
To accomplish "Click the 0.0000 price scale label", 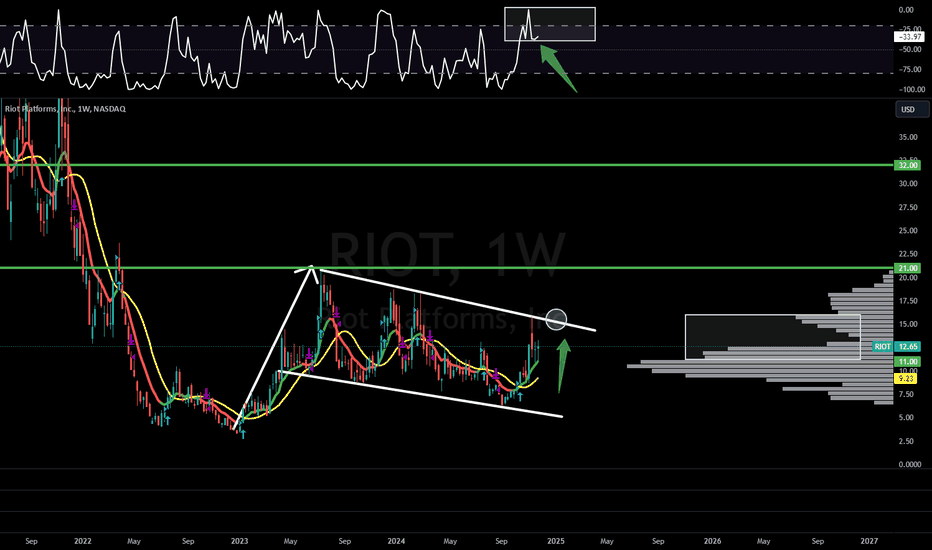I will pos(909,465).
